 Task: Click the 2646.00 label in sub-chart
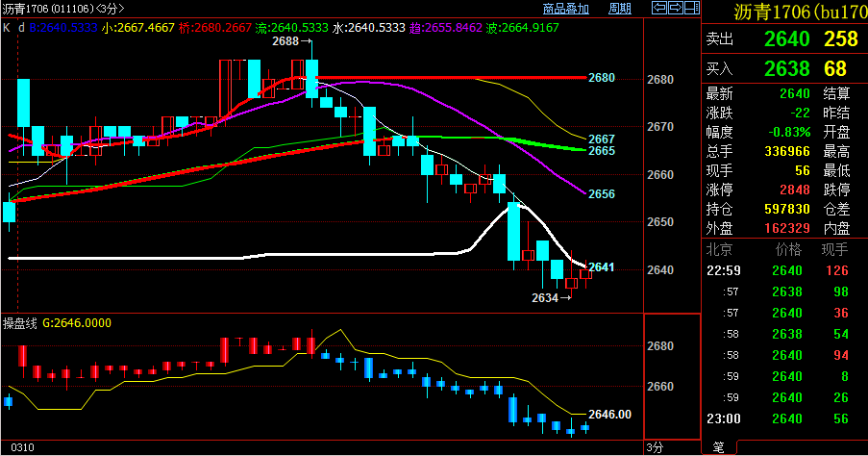(609, 414)
